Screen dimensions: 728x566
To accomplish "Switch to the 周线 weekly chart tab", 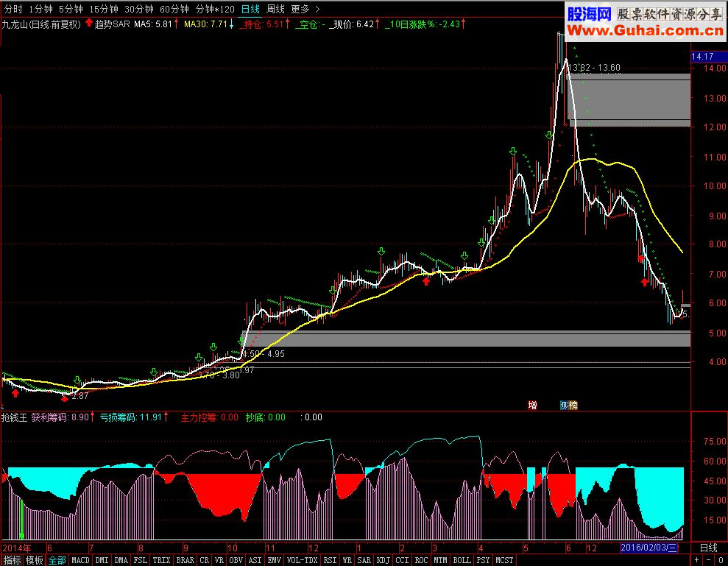I will (x=275, y=9).
